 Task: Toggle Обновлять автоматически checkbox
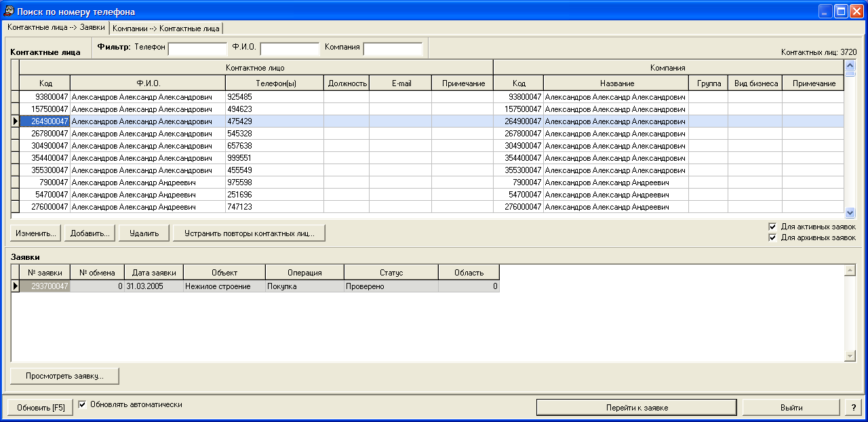click(x=83, y=405)
